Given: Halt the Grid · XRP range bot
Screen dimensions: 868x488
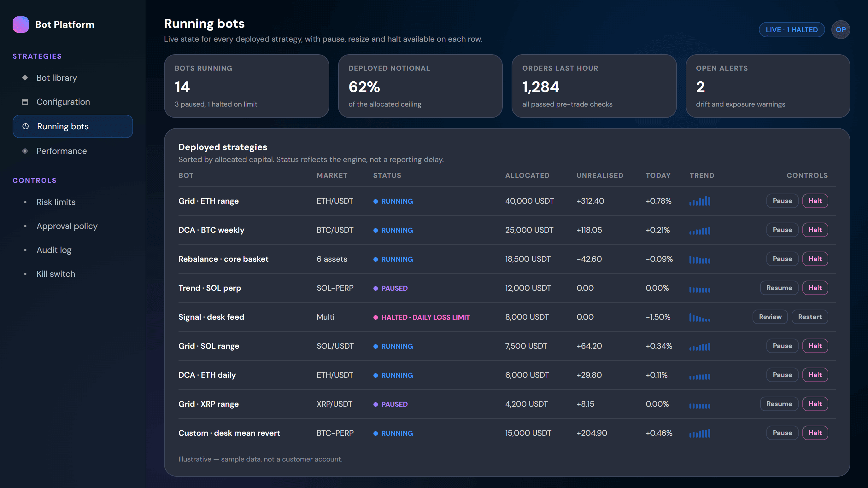Looking at the screenshot, I should tap(815, 404).
